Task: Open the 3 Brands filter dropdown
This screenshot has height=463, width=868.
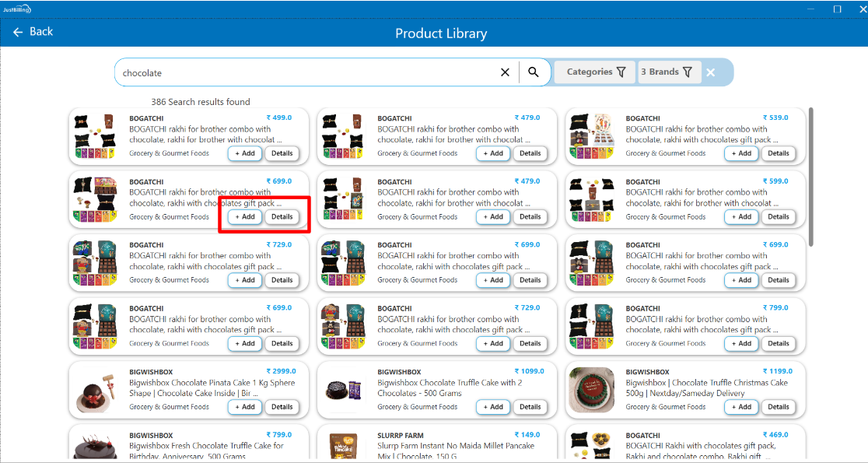Action: click(667, 72)
